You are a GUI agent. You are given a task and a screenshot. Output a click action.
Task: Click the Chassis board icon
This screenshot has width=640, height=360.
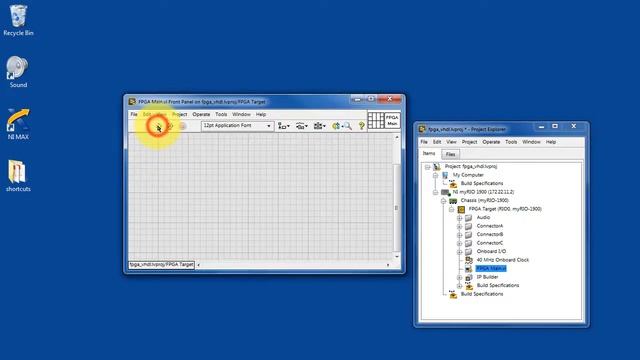tap(453, 201)
